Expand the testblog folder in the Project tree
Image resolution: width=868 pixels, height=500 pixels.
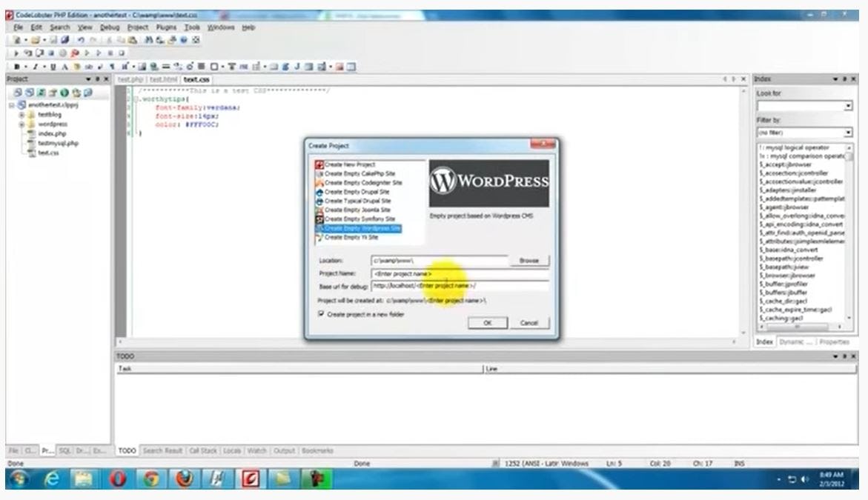21,115
